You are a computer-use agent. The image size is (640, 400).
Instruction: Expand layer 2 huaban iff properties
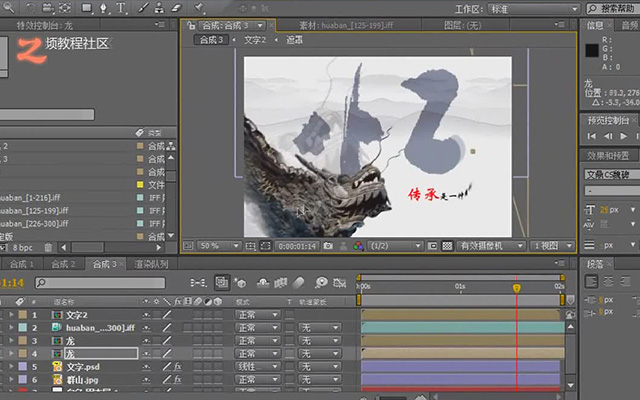click(11, 328)
